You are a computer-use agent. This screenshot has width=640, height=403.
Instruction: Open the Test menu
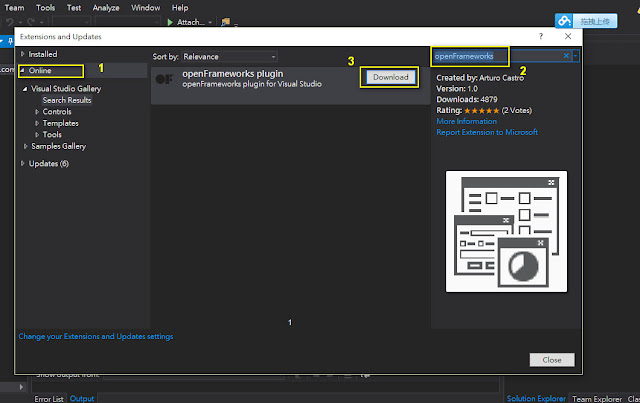[x=74, y=8]
